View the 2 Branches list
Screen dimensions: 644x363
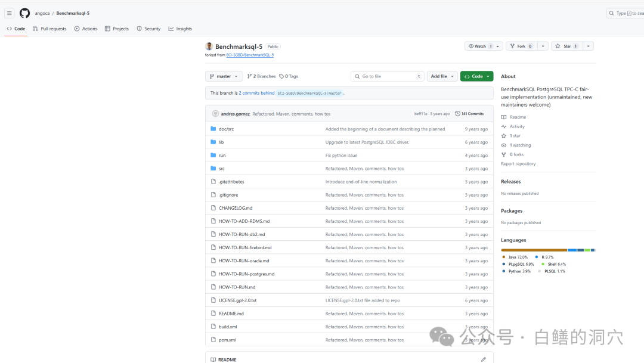tap(262, 76)
